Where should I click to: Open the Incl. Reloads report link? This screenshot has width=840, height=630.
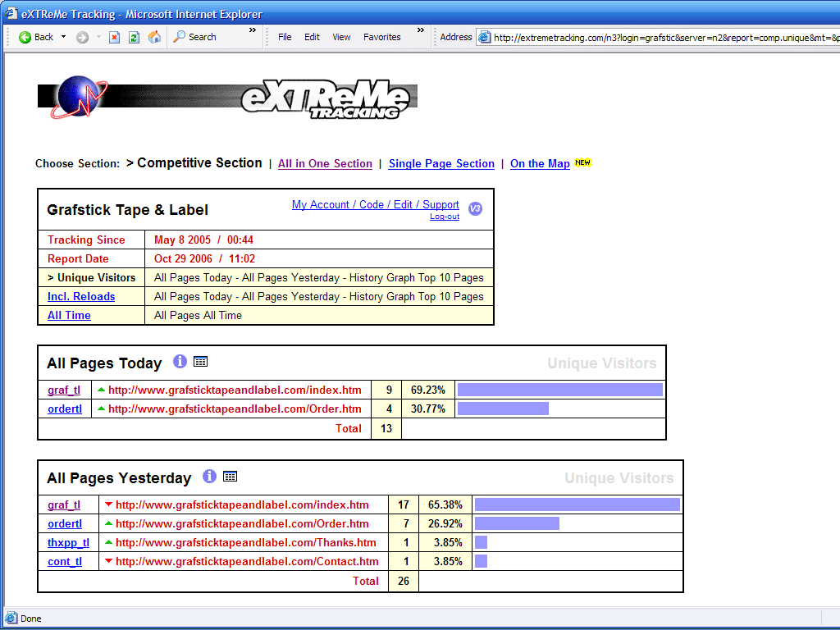coord(81,296)
